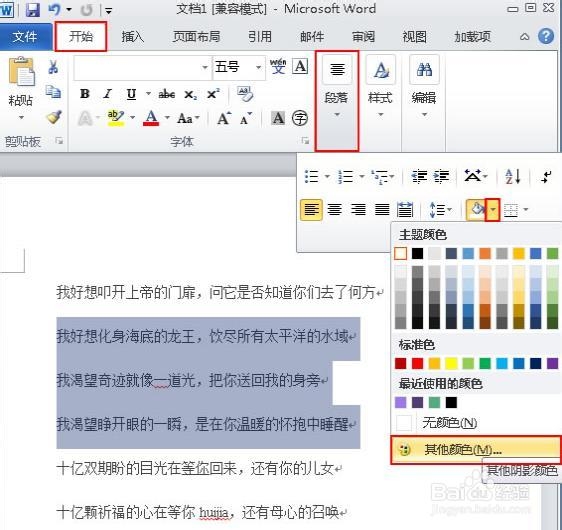Open the font name combo box
Image resolution: width=562 pixels, height=530 pixels.
pos(142,67)
